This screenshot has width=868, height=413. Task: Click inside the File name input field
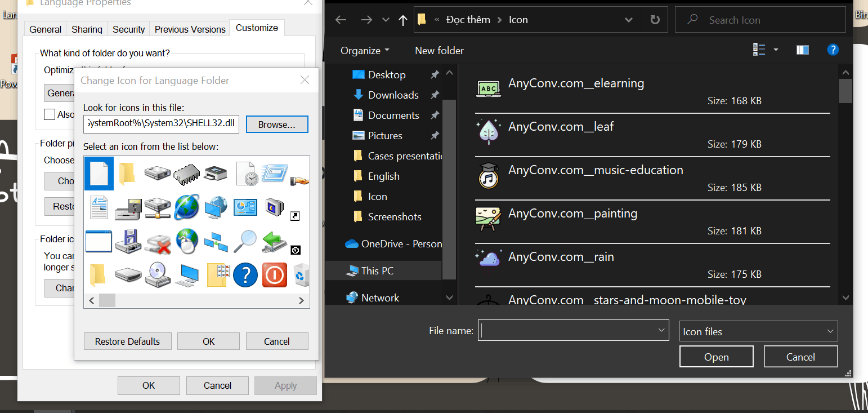[569, 330]
